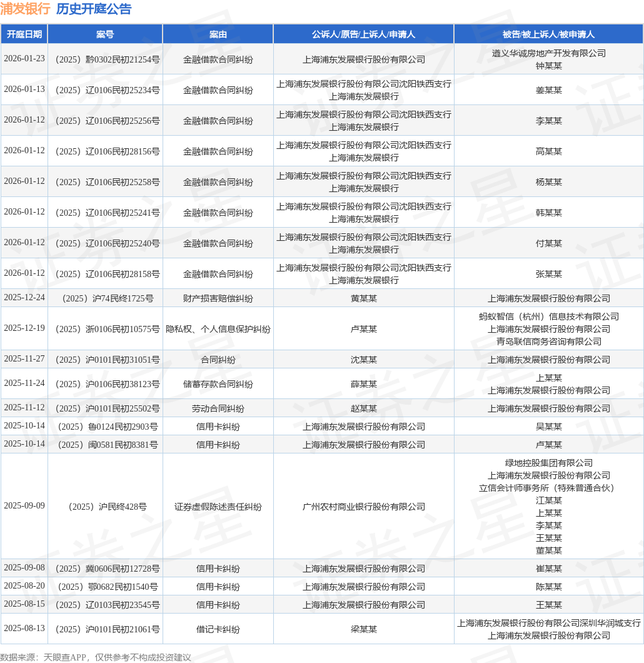The width and height of the screenshot is (644, 663).
Task: Click defendant 吴某某
Action: tap(548, 427)
